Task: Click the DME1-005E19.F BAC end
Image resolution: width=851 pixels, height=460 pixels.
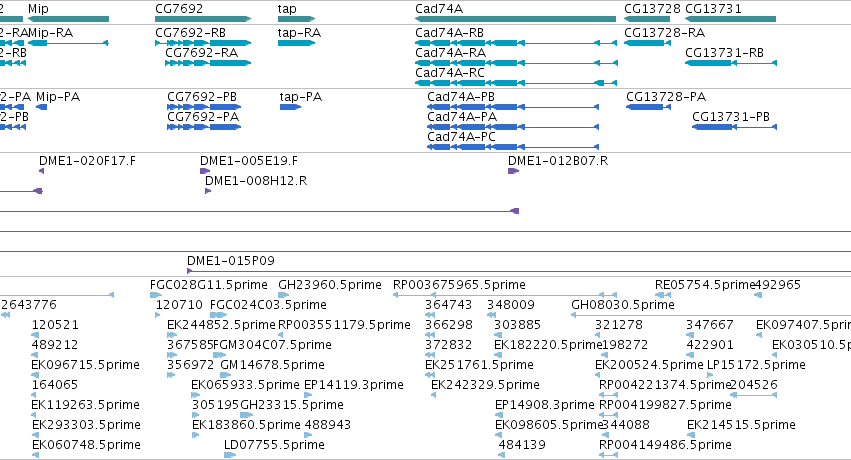Action: coord(205,171)
